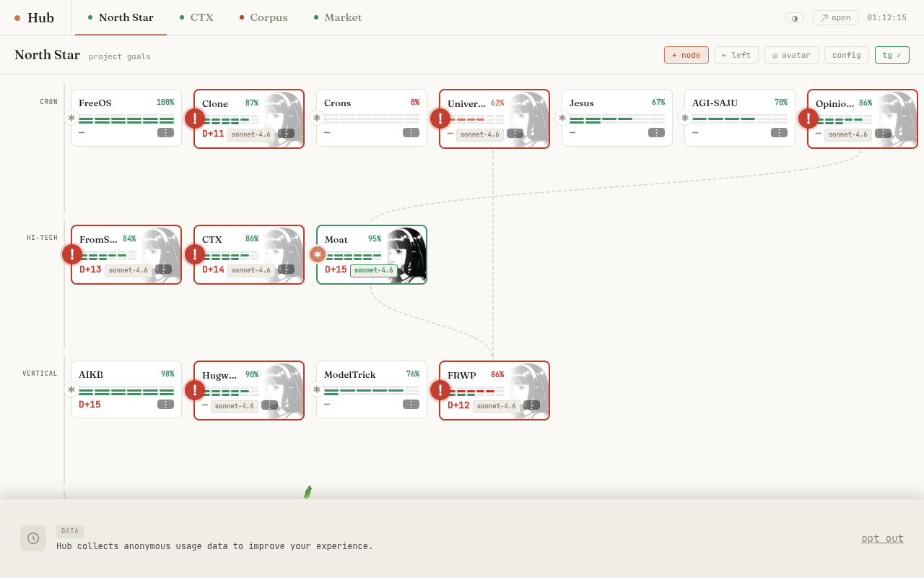Image resolution: width=924 pixels, height=578 pixels.
Task: Click the VERTICAL row label
Action: click(40, 374)
